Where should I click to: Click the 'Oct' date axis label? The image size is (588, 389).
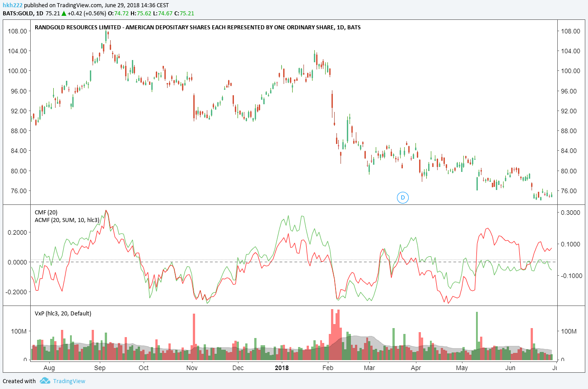[144, 368]
